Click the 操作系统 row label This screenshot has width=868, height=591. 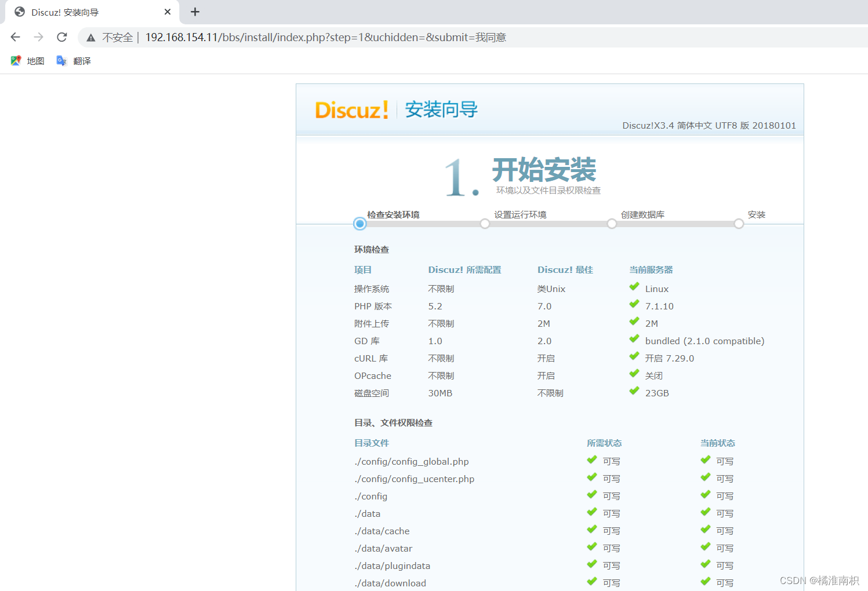(x=372, y=289)
